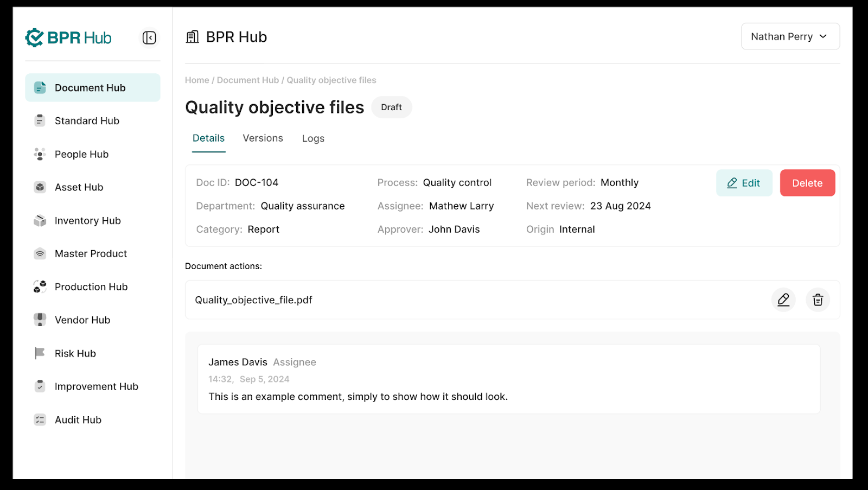
Task: Click the next review date 23 Aug 2024
Action: tap(621, 206)
